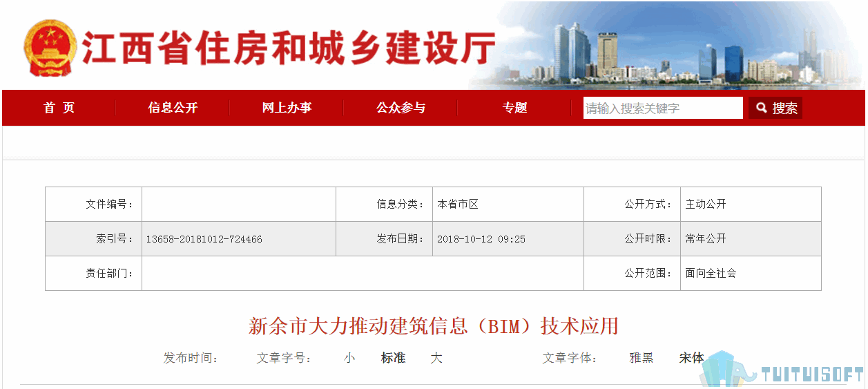Set article font size to 大

pyautogui.click(x=436, y=358)
